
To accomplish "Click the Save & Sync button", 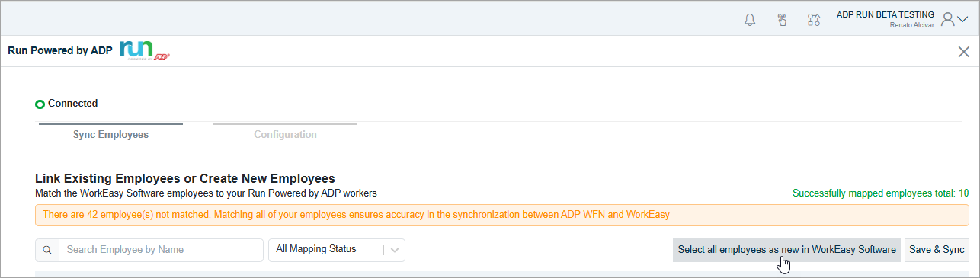I will [937, 250].
